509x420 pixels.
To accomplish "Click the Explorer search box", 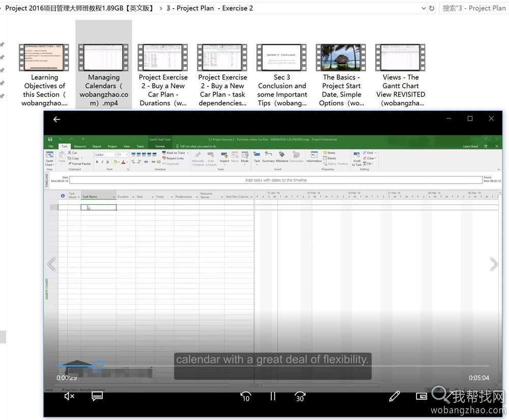I will pyautogui.click(x=474, y=8).
